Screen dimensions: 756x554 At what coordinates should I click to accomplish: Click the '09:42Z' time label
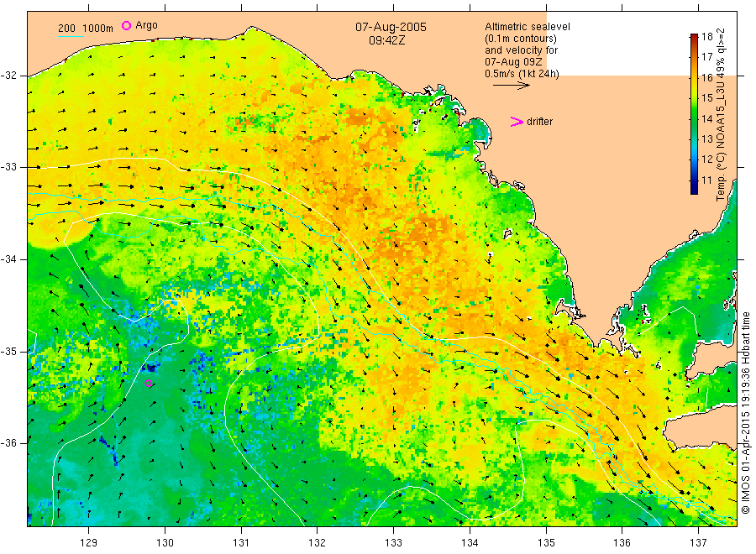[x=386, y=40]
